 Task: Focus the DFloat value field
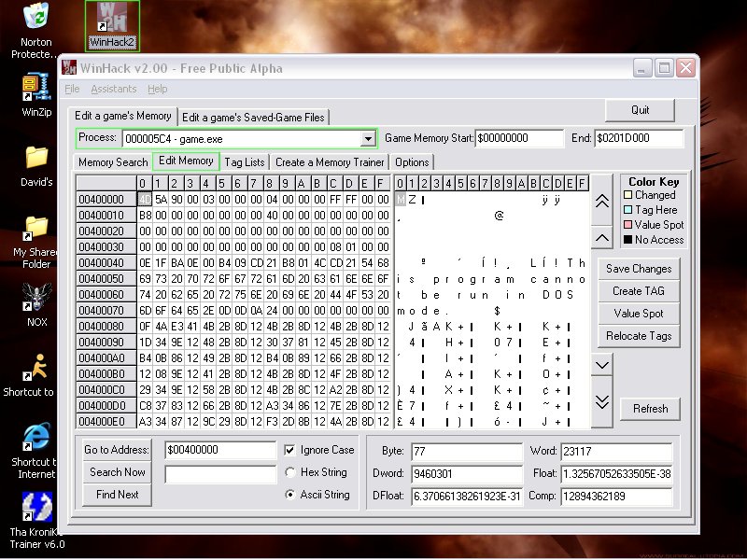[466, 497]
